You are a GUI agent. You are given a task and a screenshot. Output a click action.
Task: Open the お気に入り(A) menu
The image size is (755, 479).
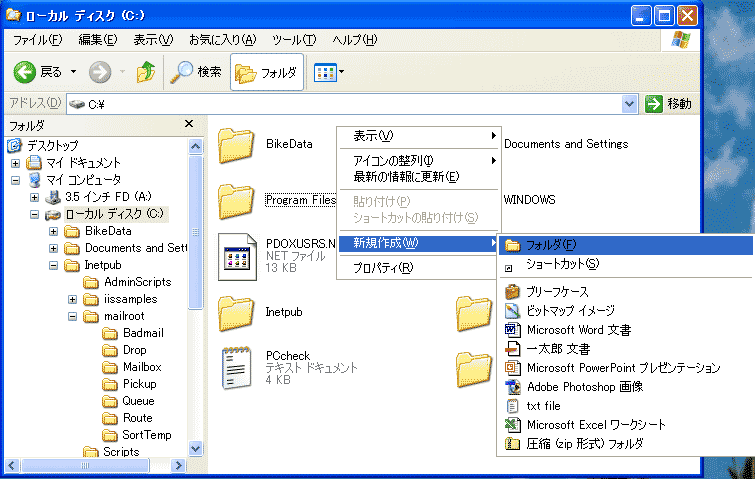(x=222, y=40)
